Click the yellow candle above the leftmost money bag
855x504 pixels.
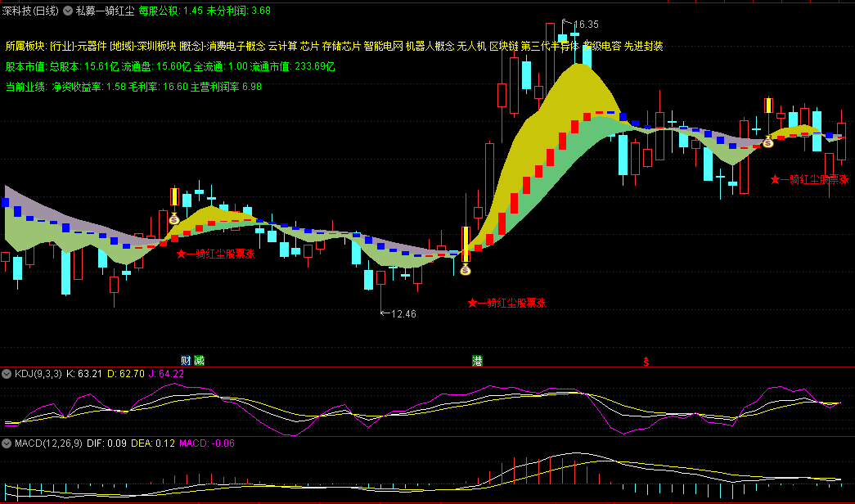pos(174,196)
